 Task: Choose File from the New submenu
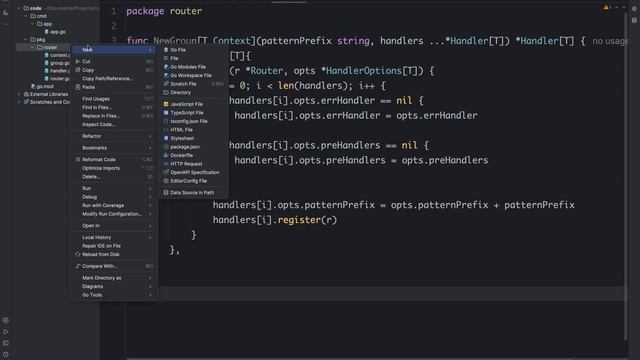tap(193, 58)
